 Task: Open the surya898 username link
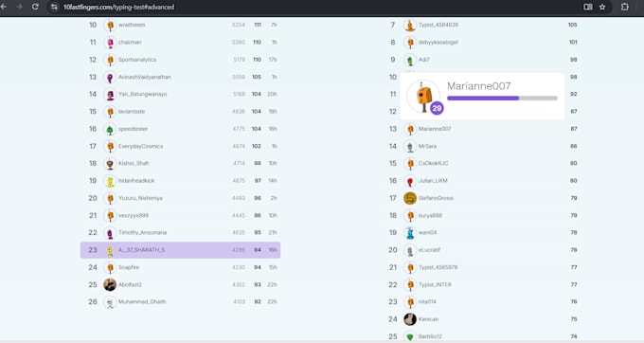[430, 215]
